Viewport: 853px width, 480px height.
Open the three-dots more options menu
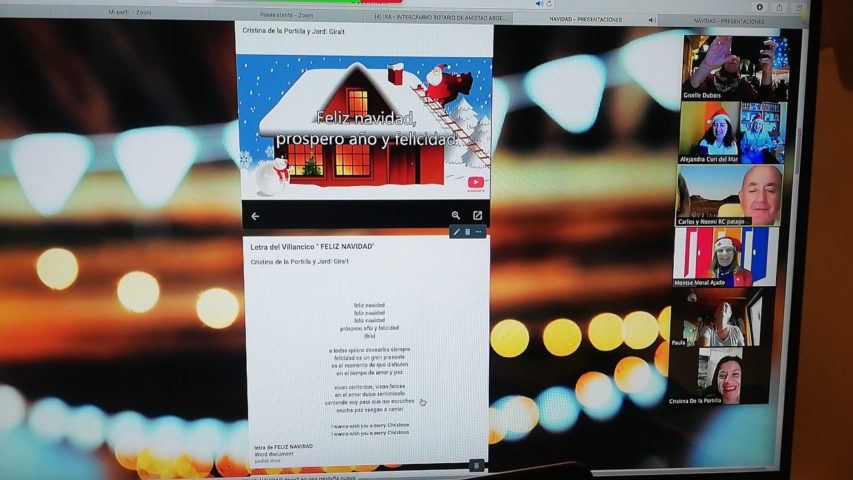click(x=478, y=232)
